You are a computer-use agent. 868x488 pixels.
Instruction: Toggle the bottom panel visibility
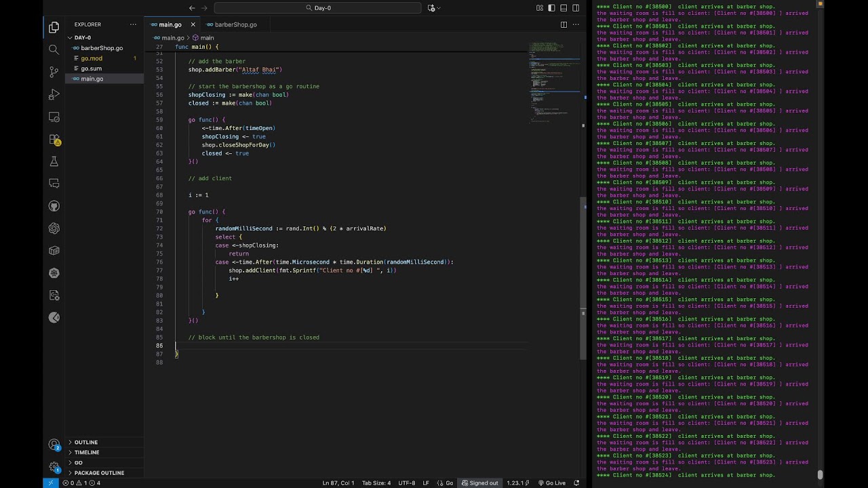click(x=564, y=8)
